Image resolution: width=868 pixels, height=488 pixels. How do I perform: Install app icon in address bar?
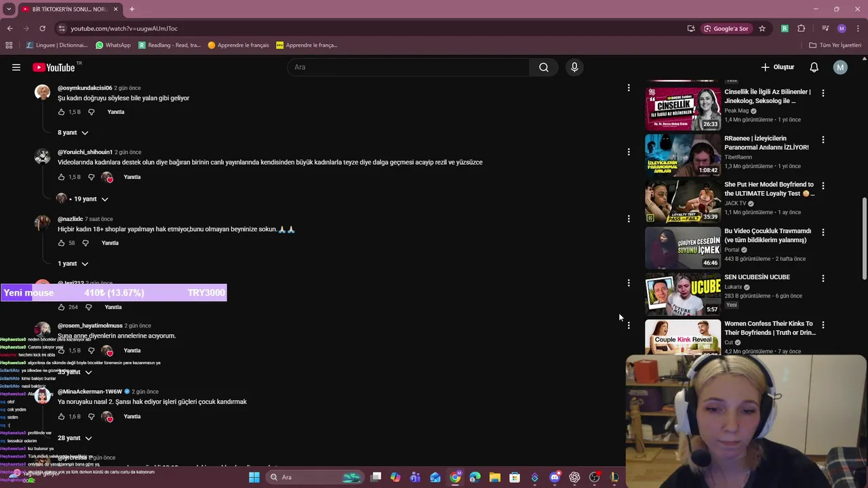[691, 28]
